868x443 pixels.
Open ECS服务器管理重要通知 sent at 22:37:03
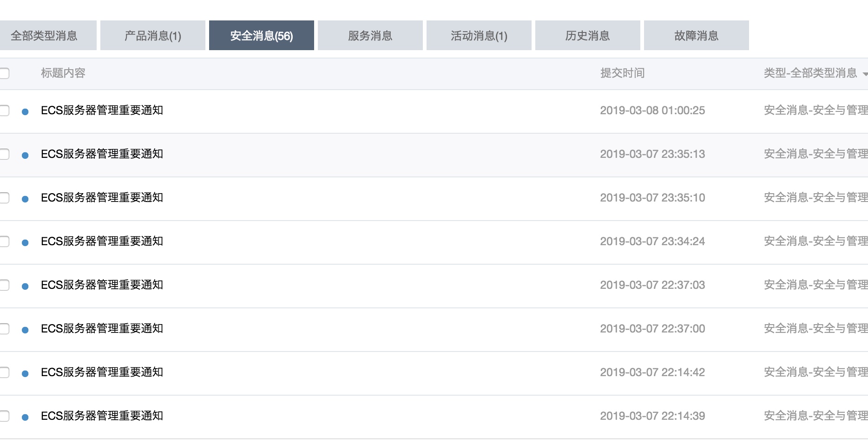(102, 285)
